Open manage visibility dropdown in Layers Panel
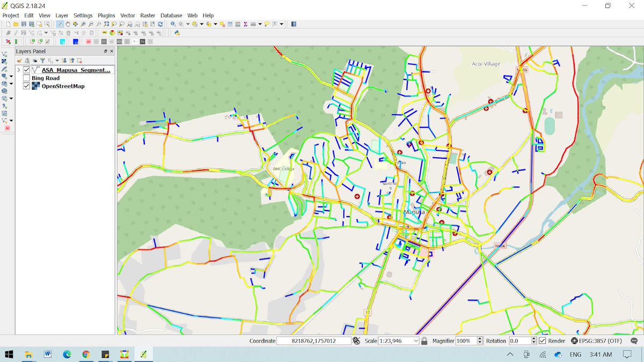 (x=35, y=61)
